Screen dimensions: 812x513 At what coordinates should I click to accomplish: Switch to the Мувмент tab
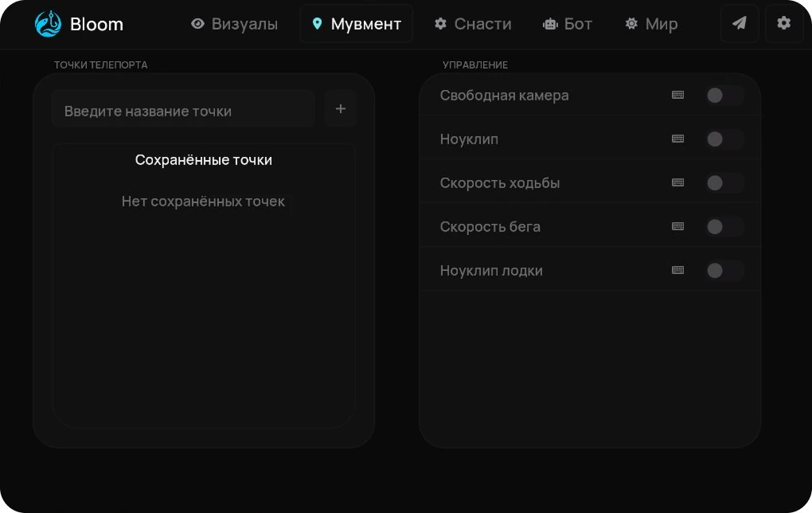pos(357,24)
